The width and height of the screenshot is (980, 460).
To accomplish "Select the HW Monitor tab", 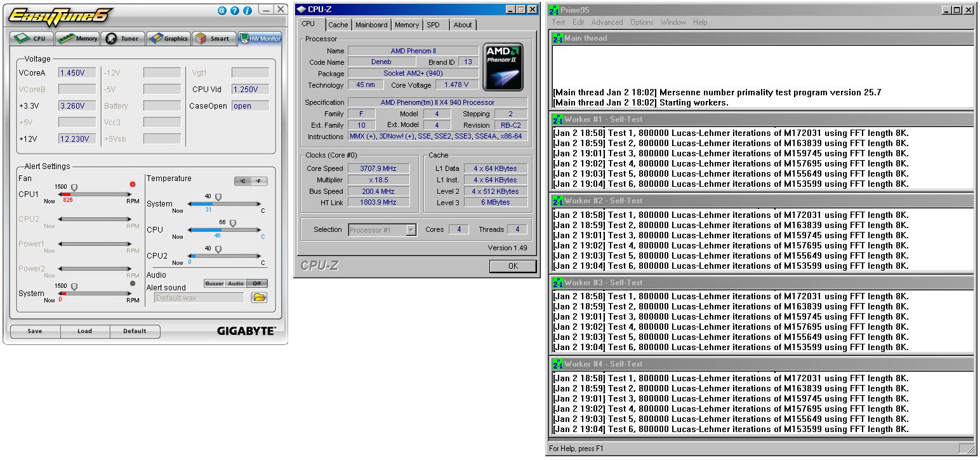I will pyautogui.click(x=260, y=38).
